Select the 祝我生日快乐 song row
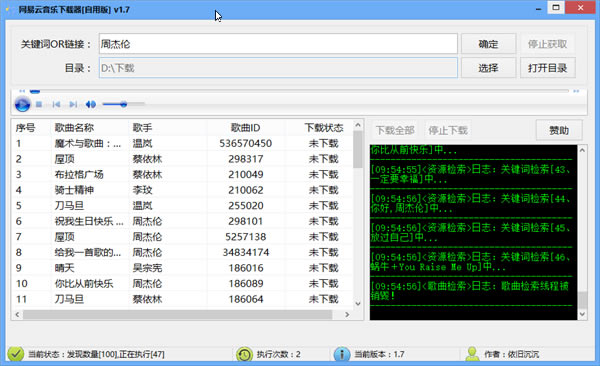The image size is (600, 366). click(182, 221)
